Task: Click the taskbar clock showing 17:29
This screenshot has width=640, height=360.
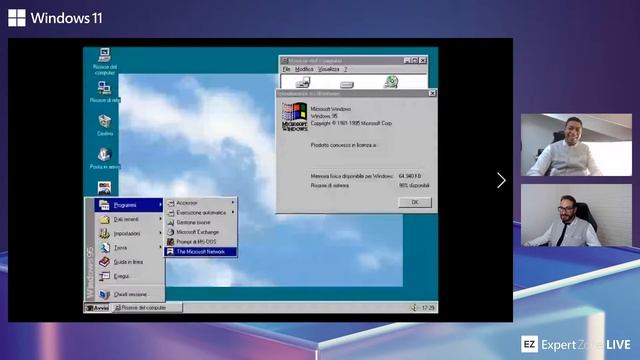Action: (x=428, y=308)
